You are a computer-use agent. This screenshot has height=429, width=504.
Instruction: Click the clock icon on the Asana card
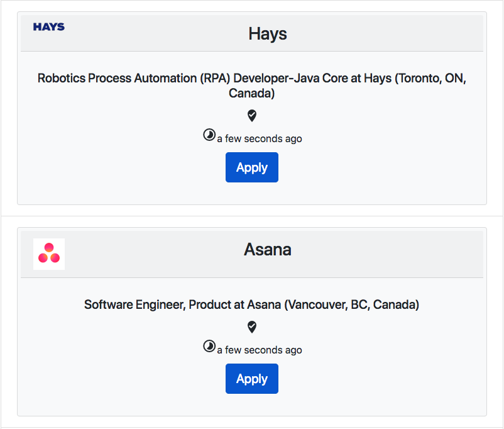[x=209, y=346]
